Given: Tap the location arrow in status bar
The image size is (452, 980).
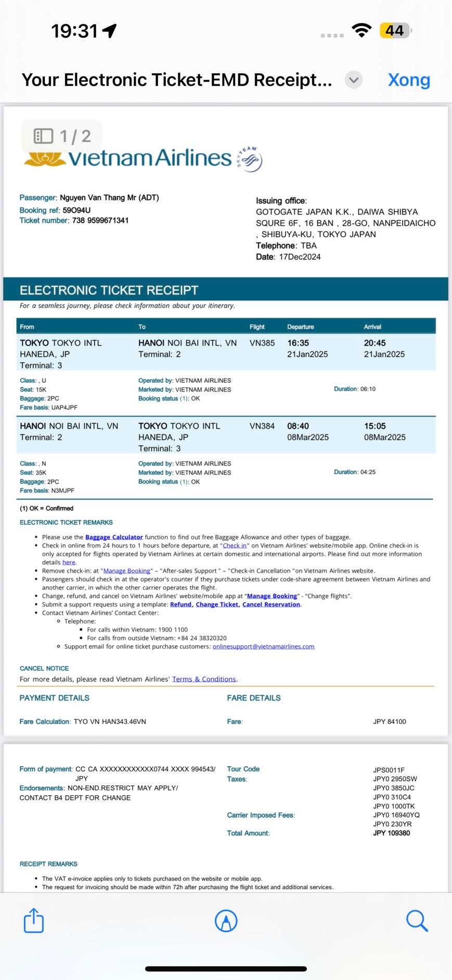Looking at the screenshot, I should pyautogui.click(x=110, y=31).
